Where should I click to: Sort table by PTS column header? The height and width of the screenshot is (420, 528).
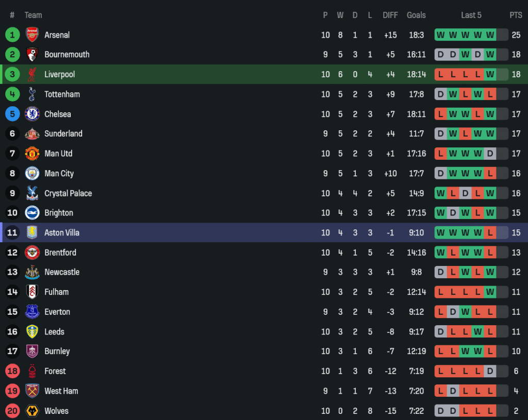coord(516,15)
